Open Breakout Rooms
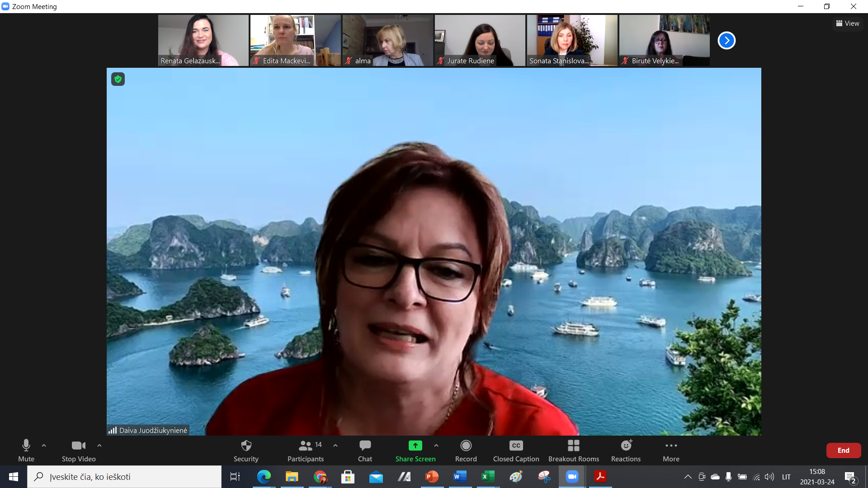This screenshot has width=868, height=488. tap(574, 450)
